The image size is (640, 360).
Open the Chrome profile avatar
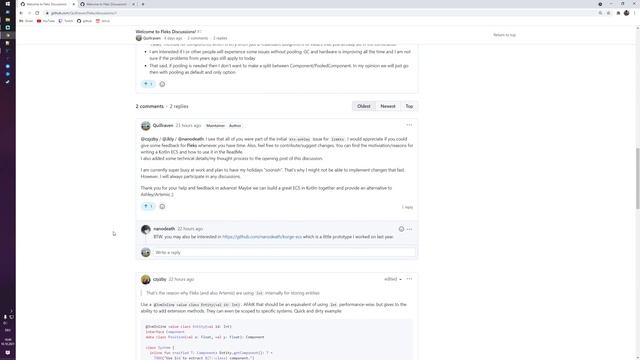[x=627, y=13]
